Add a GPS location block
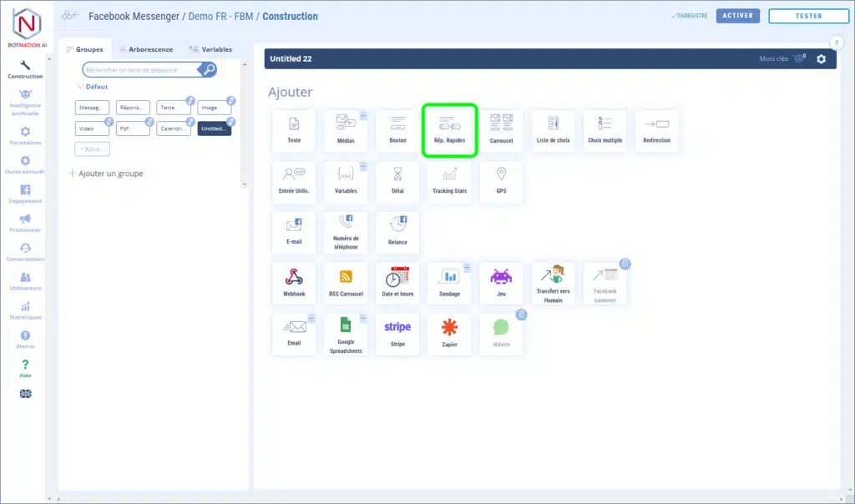The image size is (855, 504). coord(501,181)
